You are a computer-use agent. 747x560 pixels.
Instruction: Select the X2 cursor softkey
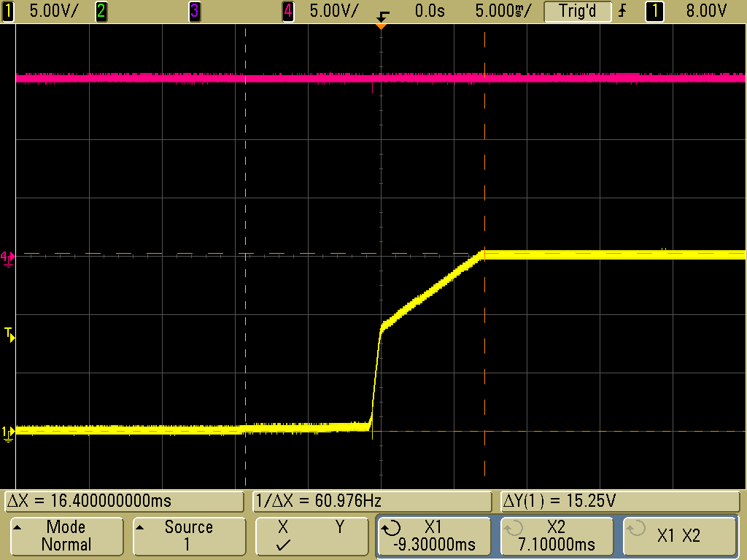pyautogui.click(x=557, y=536)
